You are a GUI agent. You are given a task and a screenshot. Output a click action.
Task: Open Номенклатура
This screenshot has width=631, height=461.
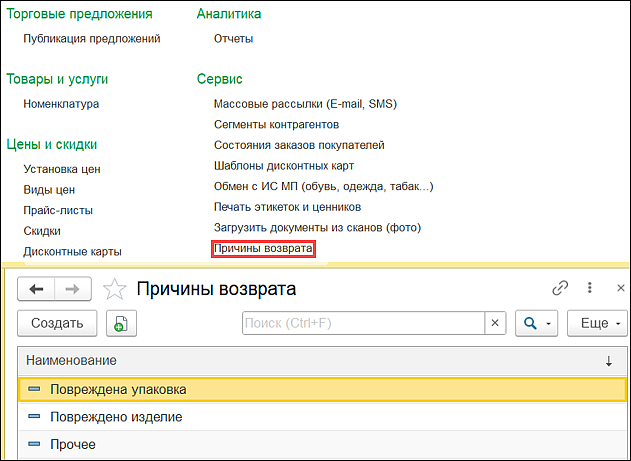(61, 104)
